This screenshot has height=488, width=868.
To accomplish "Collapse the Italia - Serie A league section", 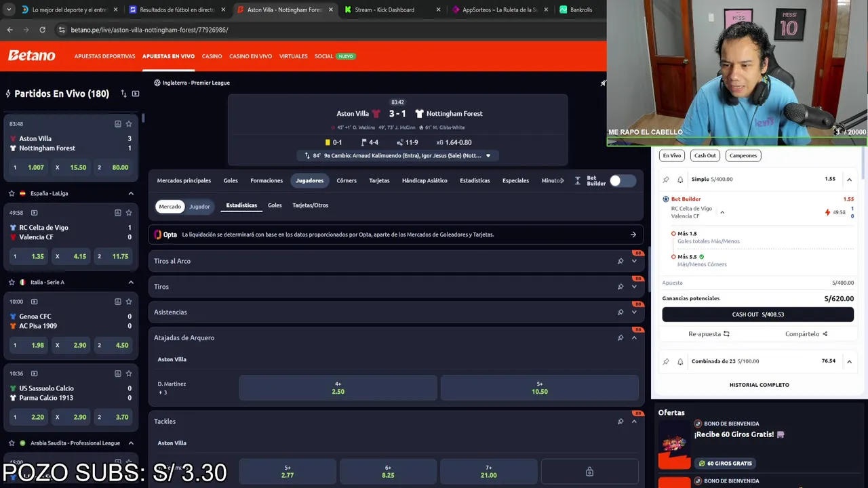I will 131,282.
